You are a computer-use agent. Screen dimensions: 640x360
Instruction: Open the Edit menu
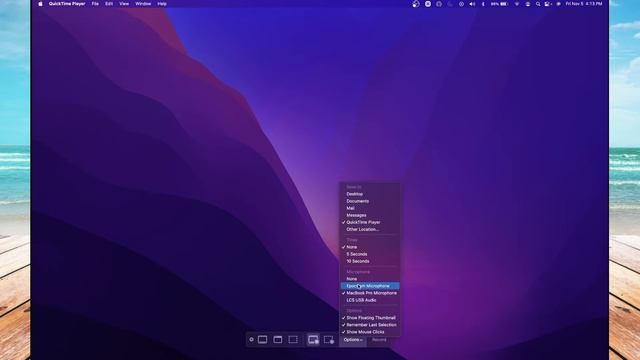[109, 4]
